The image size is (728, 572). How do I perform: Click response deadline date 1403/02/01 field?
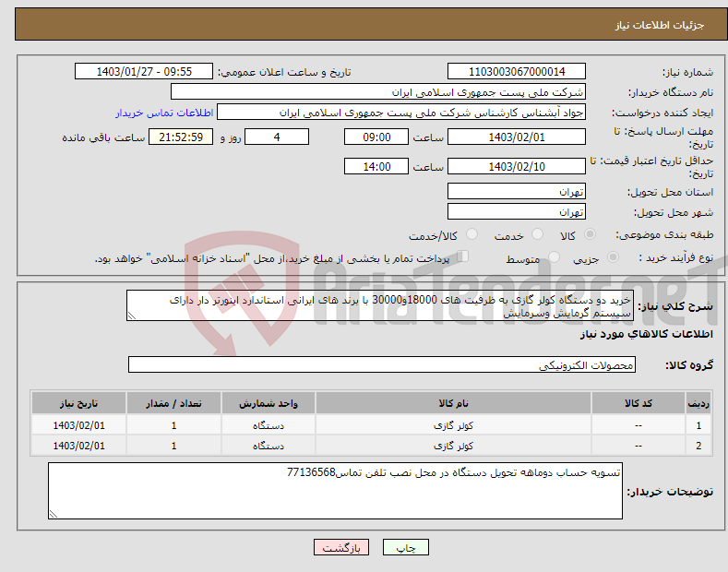pos(517,137)
